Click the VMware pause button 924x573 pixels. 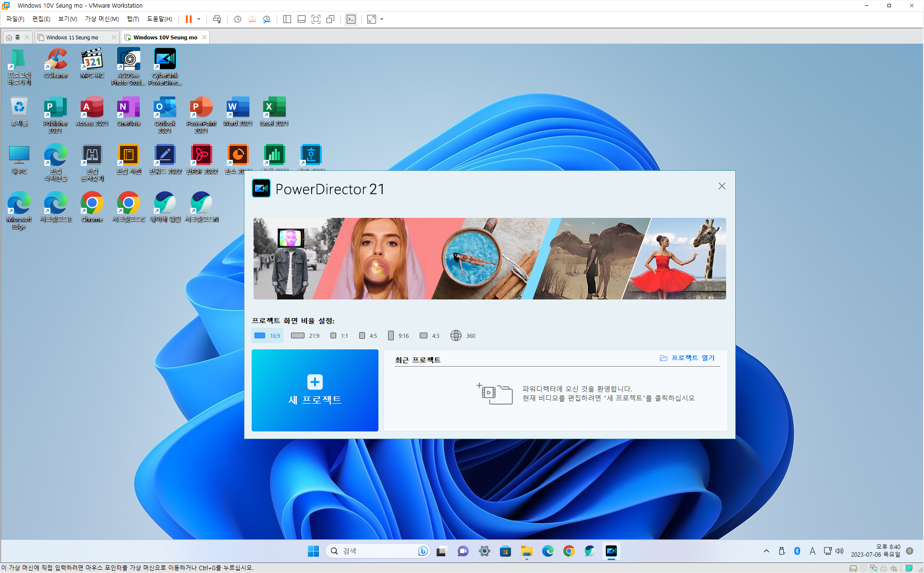[189, 19]
